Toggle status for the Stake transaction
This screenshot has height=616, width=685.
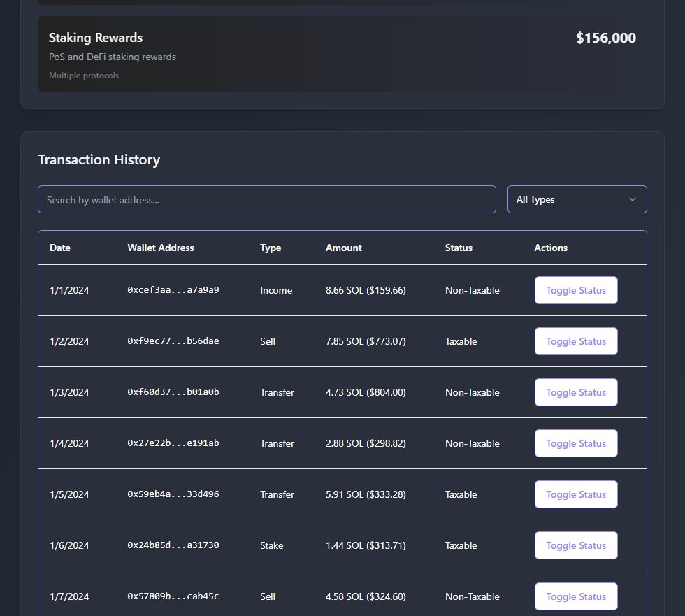[x=575, y=545]
